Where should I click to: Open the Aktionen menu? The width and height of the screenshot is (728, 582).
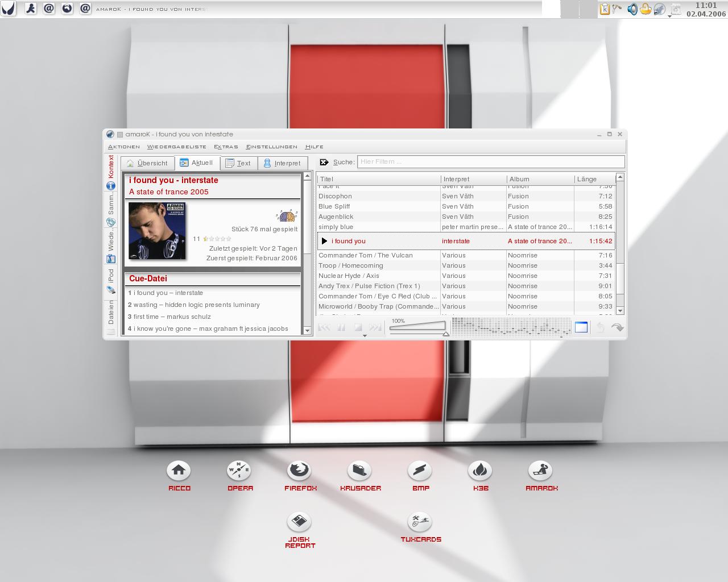click(124, 147)
